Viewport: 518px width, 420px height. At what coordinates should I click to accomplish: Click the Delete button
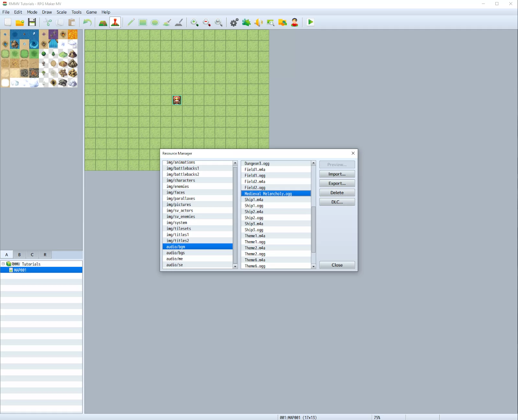click(337, 193)
